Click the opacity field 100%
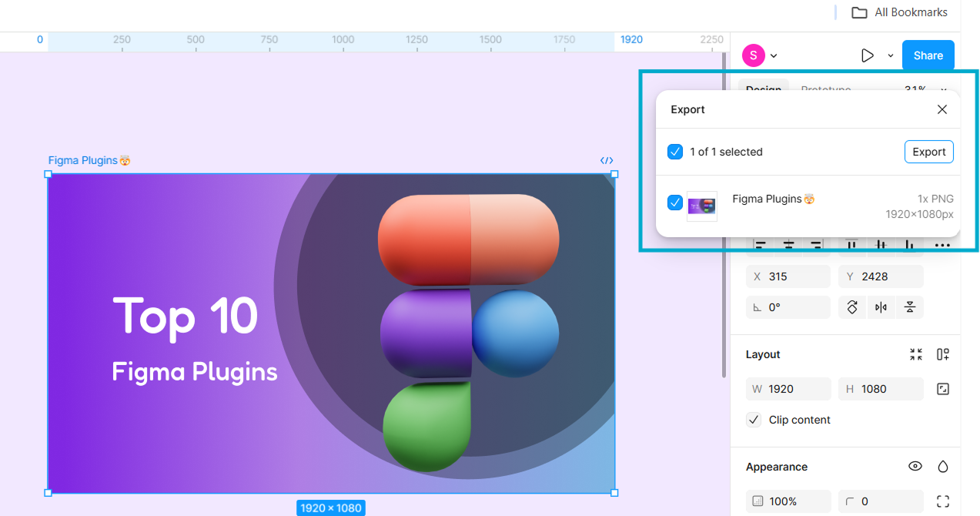The image size is (980, 516). [x=788, y=501]
